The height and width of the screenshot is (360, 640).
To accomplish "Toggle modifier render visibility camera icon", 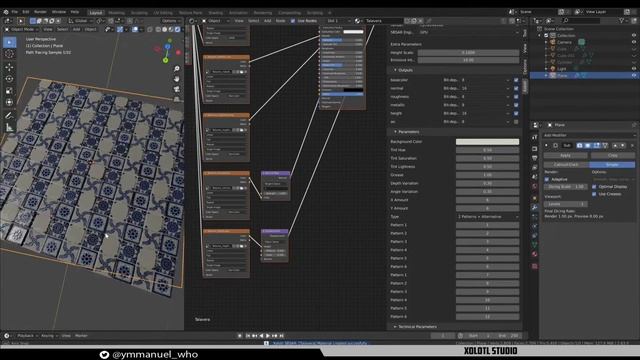I will click(x=580, y=145).
